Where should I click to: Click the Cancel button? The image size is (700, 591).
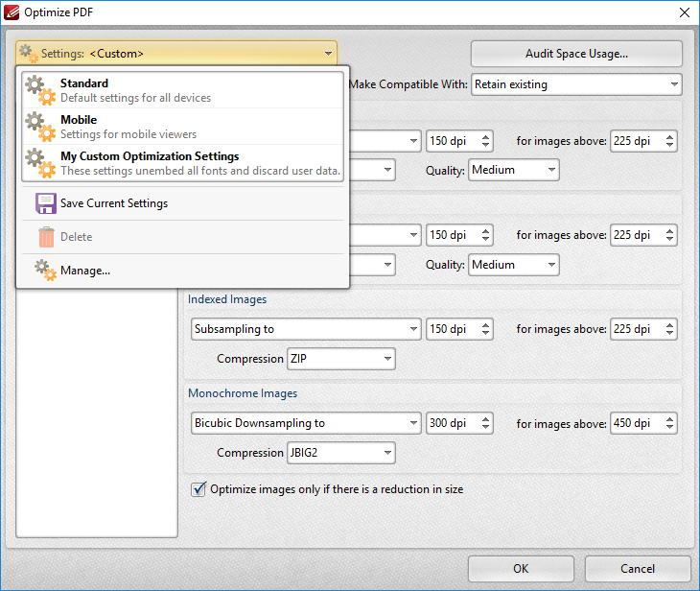(638, 569)
